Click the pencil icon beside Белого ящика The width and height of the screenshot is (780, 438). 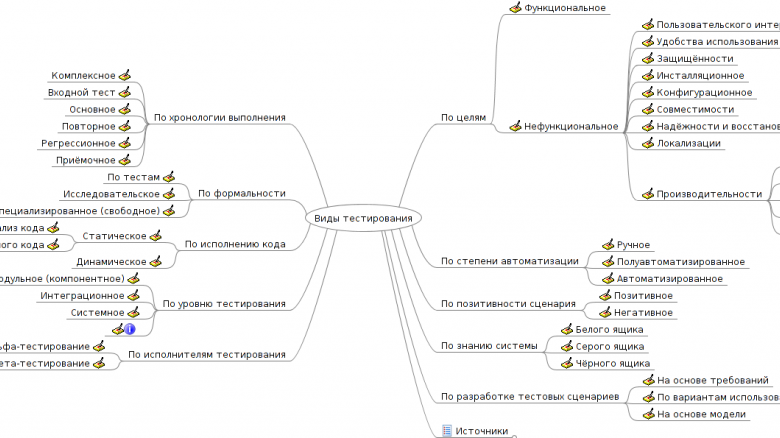(567, 329)
